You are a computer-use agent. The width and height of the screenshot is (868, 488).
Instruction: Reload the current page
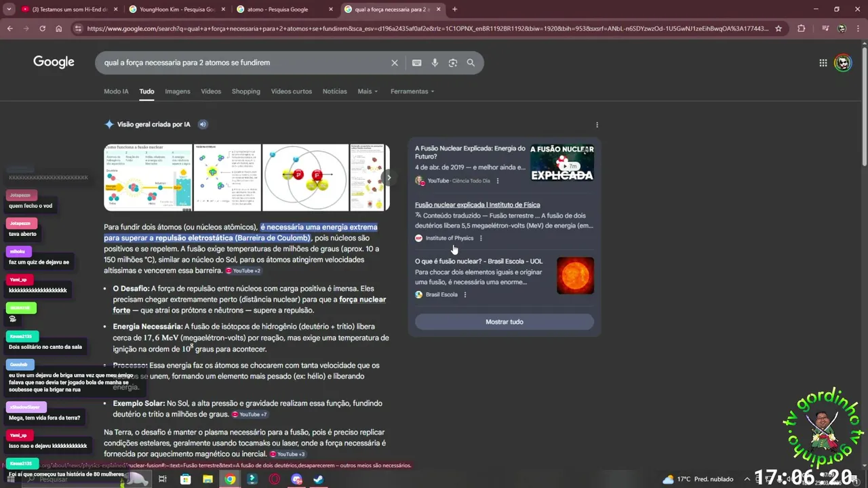(x=42, y=28)
